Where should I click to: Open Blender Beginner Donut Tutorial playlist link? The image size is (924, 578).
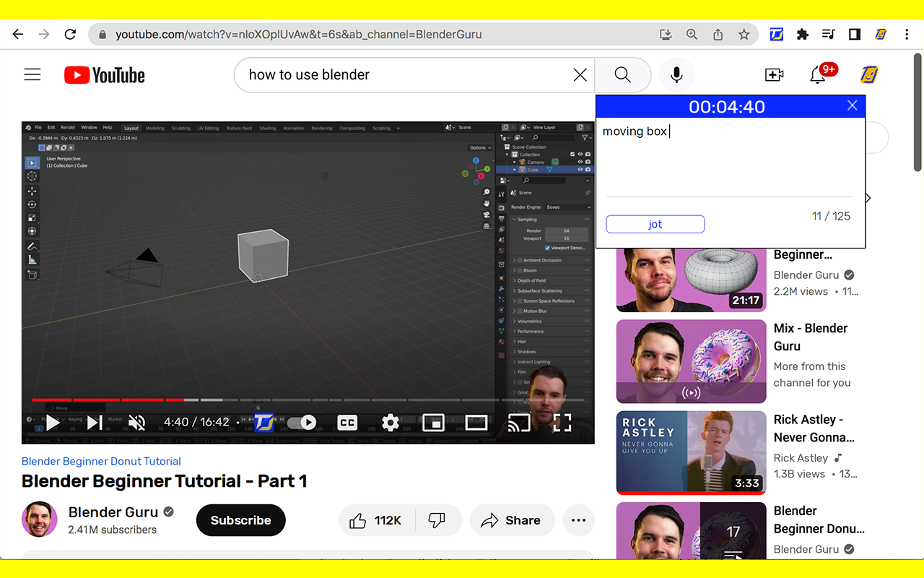tap(101, 461)
